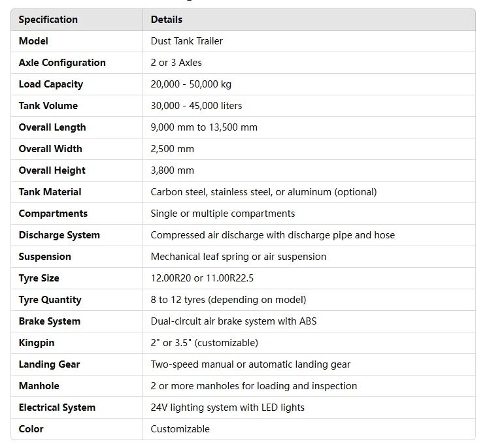Select the Axle Configuration label
The width and height of the screenshot is (487, 448).
(x=62, y=63)
